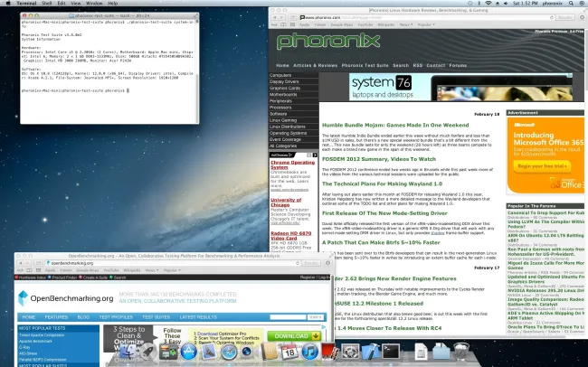Open Phoronix Test Suite nav link

[365, 65]
